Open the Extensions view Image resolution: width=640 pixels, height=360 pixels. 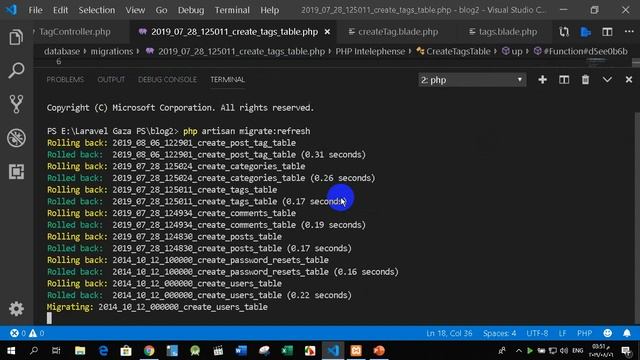[x=16, y=171]
